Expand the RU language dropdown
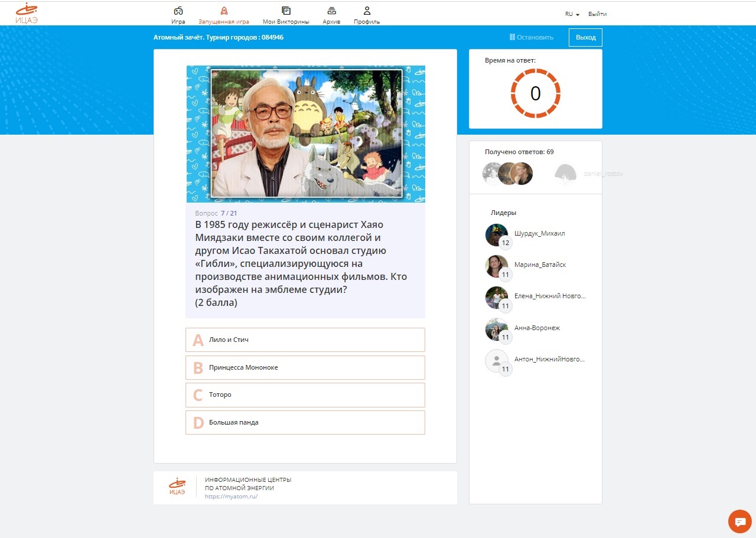Image resolution: width=756 pixels, height=538 pixels. [x=572, y=14]
